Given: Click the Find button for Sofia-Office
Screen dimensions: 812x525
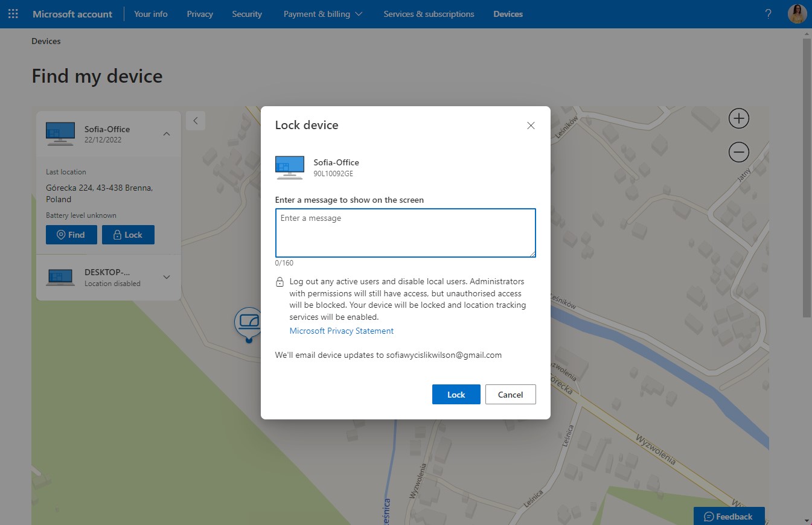Looking at the screenshot, I should click(71, 235).
